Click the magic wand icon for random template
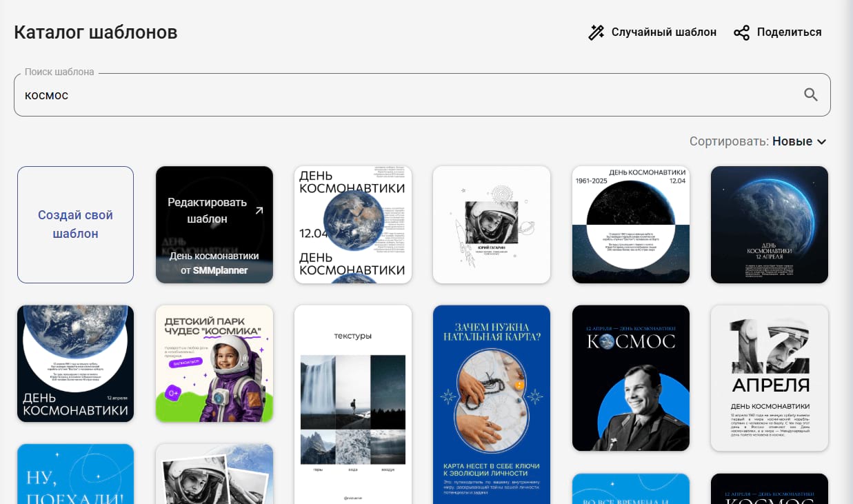Screen dimensions: 853x504 [x=596, y=32]
